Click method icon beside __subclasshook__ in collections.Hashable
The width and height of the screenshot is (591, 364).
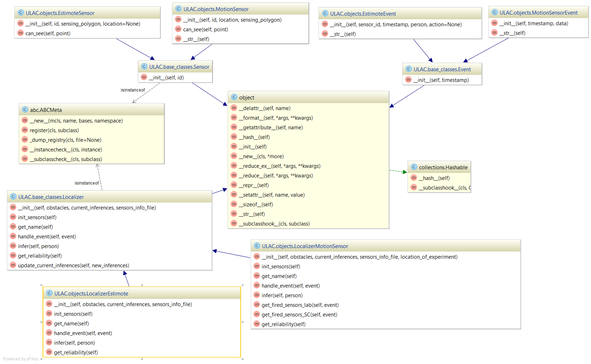click(x=414, y=187)
